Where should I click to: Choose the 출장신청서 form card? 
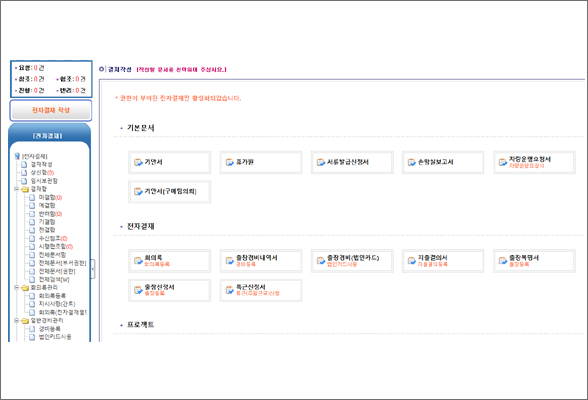pyautogui.click(x=170, y=290)
